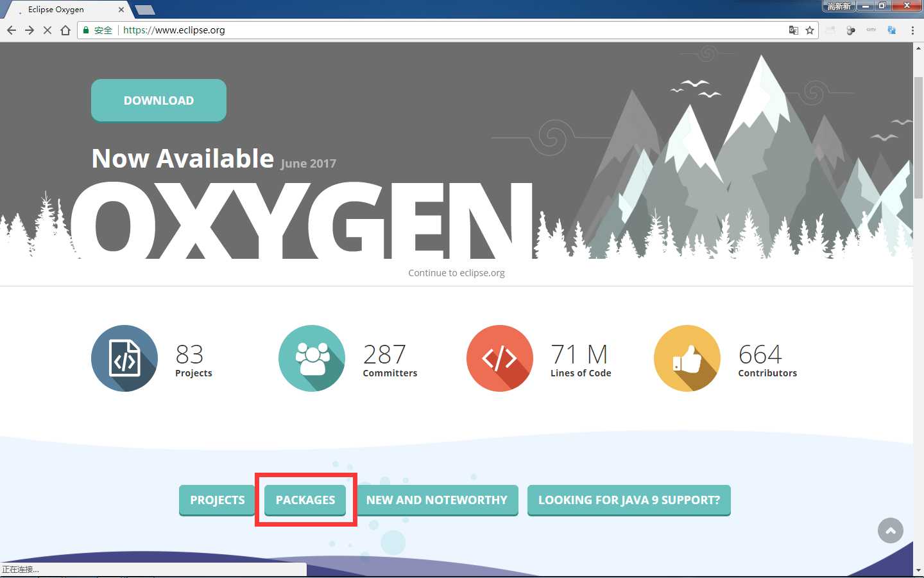Viewport: 924px width, 578px height.
Task: Open the Google Translate icon in address bar
Action: tap(794, 30)
